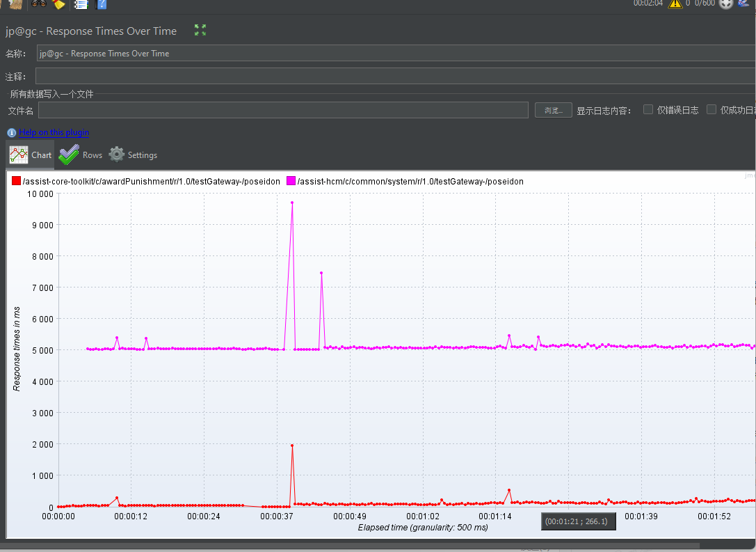The image size is (756, 552).
Task: Click the remote engines round icon
Action: 725,4
